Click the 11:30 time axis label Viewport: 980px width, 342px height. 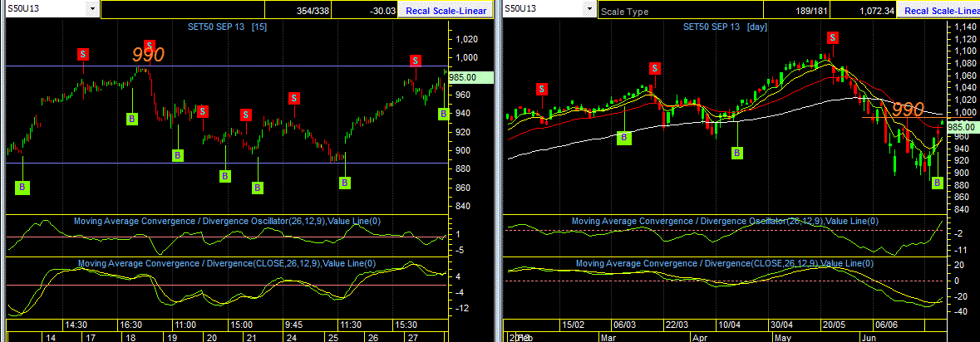click(x=351, y=325)
